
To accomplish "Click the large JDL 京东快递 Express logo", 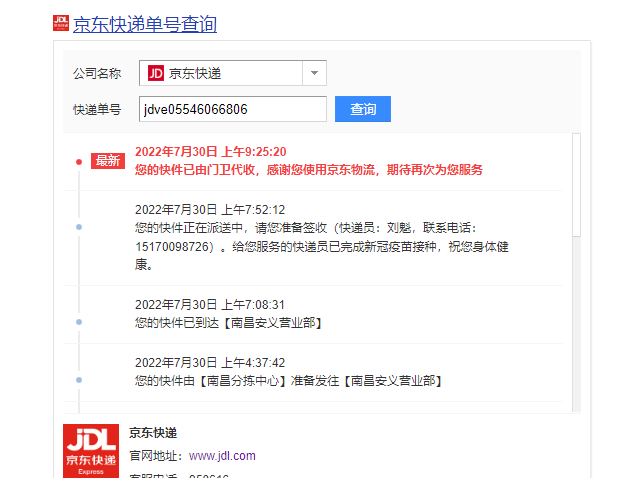I will coord(91,451).
